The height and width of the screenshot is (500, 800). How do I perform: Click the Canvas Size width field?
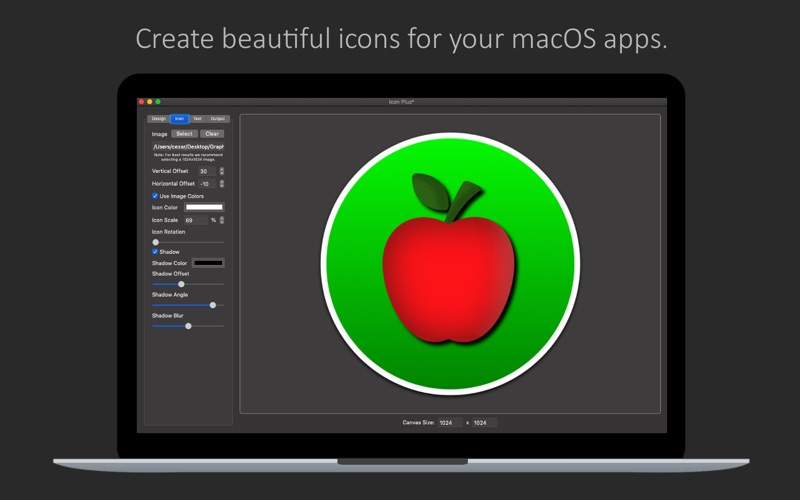pos(449,423)
